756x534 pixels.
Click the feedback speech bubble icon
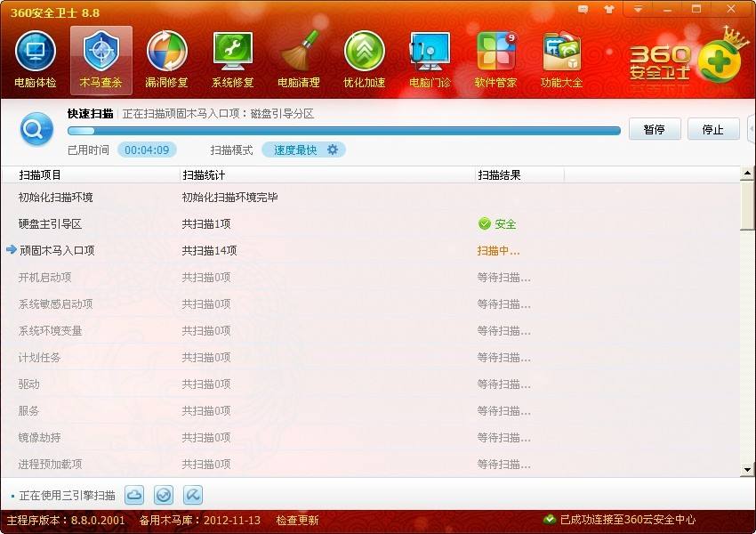tap(583, 9)
